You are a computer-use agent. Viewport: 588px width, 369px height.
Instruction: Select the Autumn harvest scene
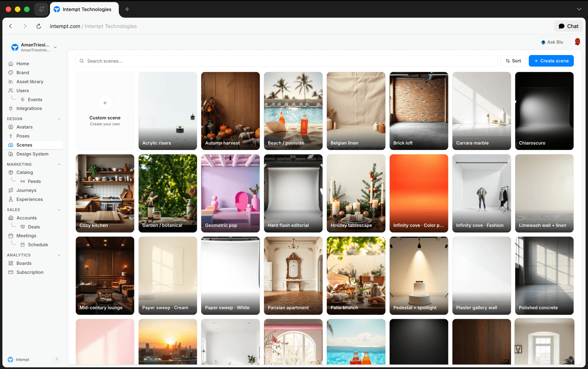(x=231, y=111)
